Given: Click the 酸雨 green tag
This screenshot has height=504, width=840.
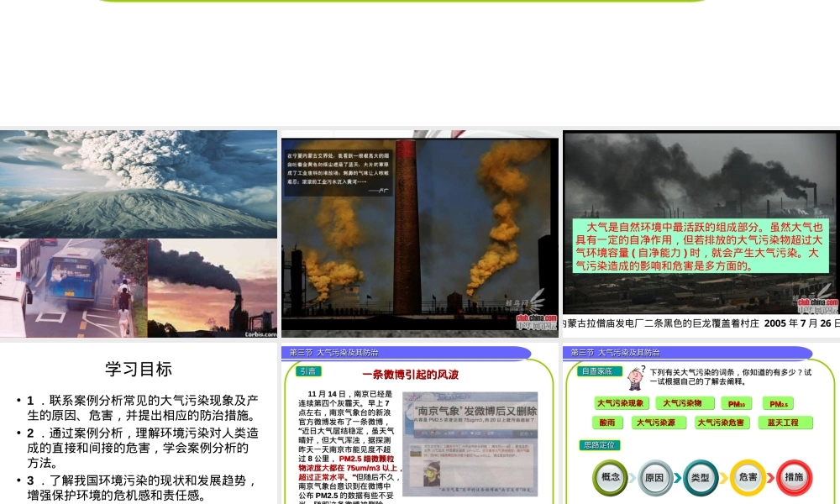Looking at the screenshot, I should (607, 423).
